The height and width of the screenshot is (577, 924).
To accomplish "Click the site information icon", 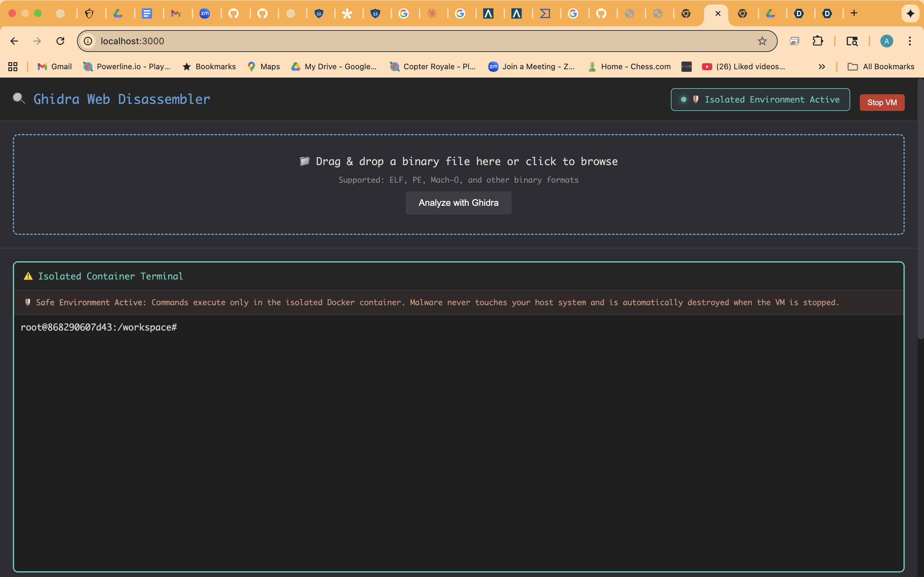I will 88,41.
